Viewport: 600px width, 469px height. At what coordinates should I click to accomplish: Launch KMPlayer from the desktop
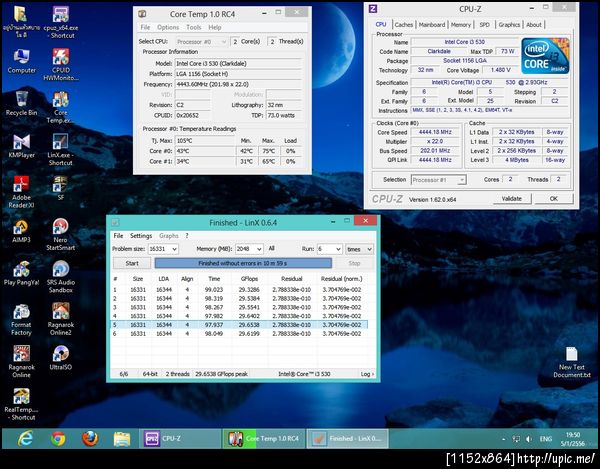tap(21, 146)
